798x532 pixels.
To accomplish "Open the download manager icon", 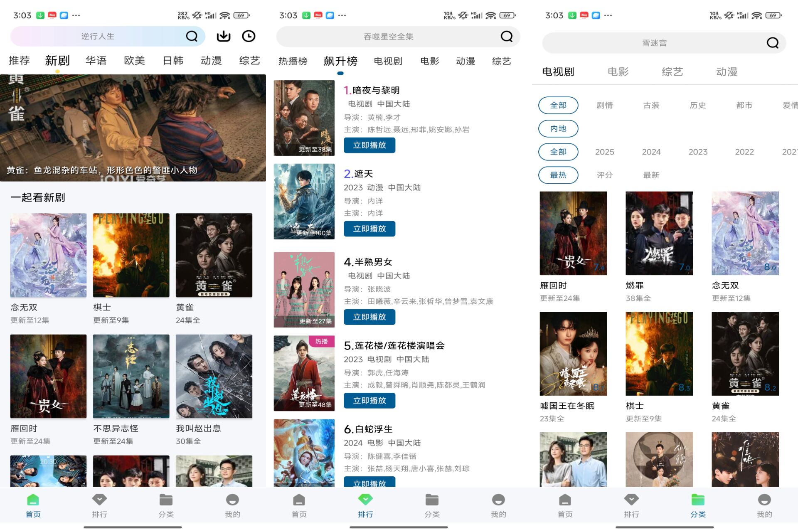I will click(x=223, y=36).
